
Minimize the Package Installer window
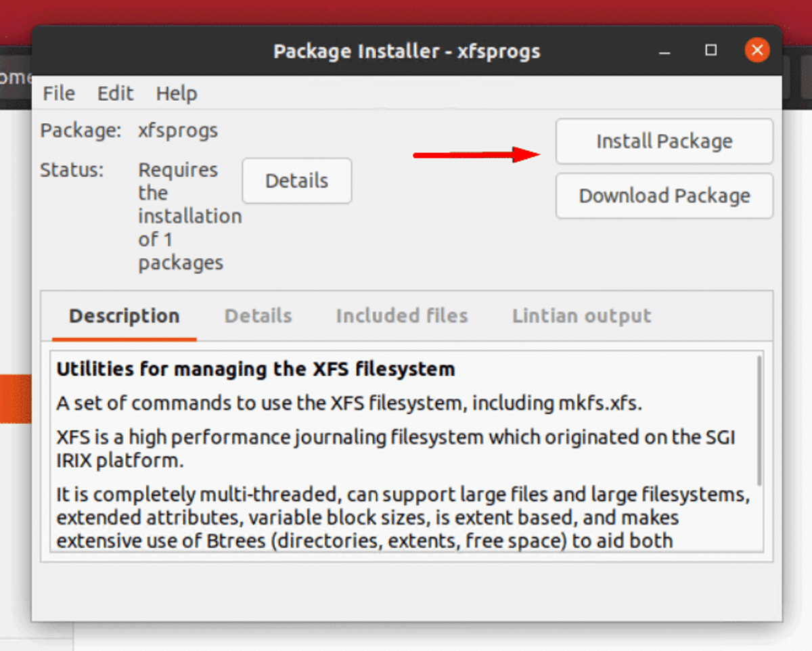click(666, 51)
